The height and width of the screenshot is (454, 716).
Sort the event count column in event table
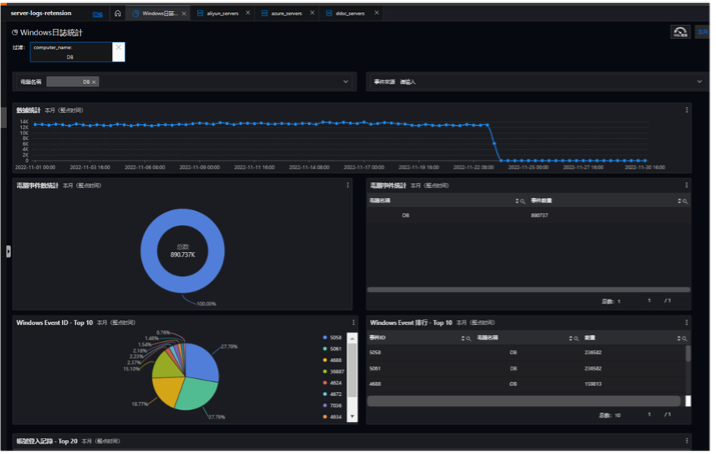point(679,201)
